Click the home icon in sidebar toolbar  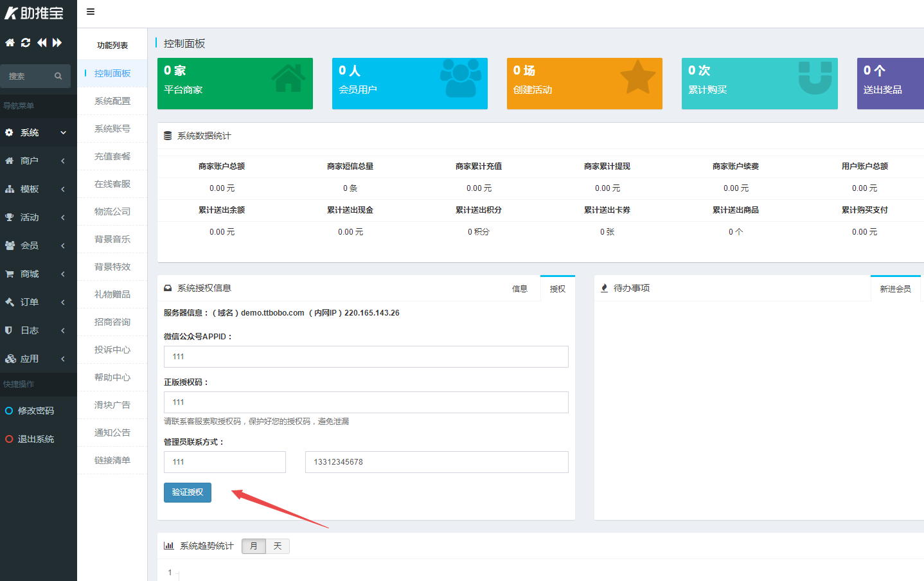pyautogui.click(x=9, y=42)
